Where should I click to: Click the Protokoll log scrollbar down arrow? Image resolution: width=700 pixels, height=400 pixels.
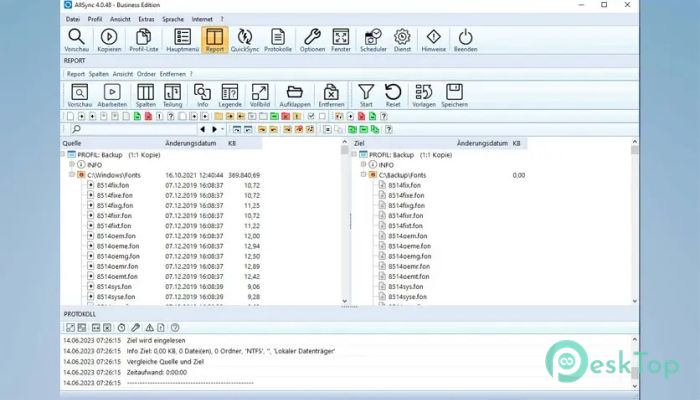[634, 386]
